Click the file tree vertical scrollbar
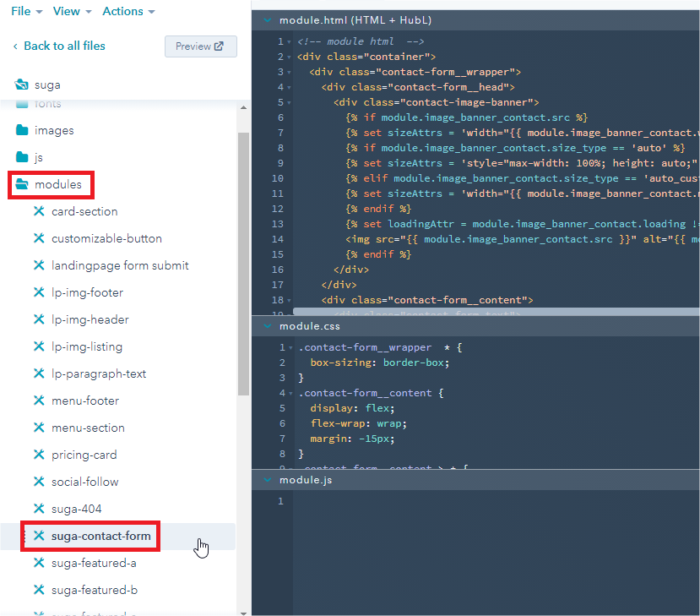This screenshot has width=700, height=616. (243, 262)
